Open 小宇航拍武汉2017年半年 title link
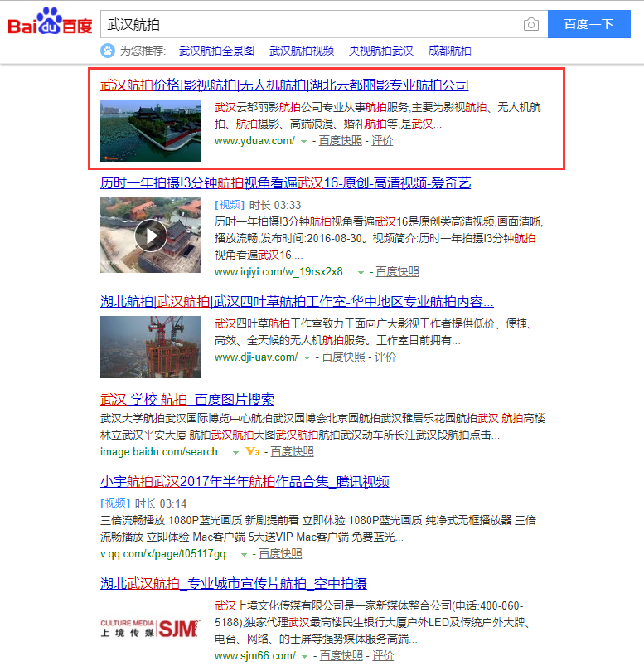 [245, 481]
